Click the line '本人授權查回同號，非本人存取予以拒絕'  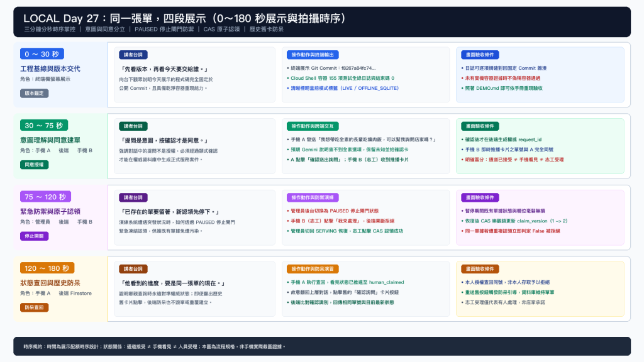point(505,282)
